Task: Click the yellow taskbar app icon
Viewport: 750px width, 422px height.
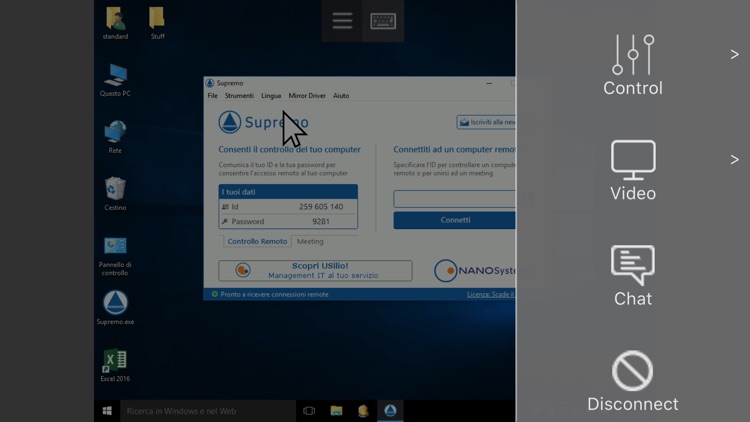Action: click(x=363, y=411)
